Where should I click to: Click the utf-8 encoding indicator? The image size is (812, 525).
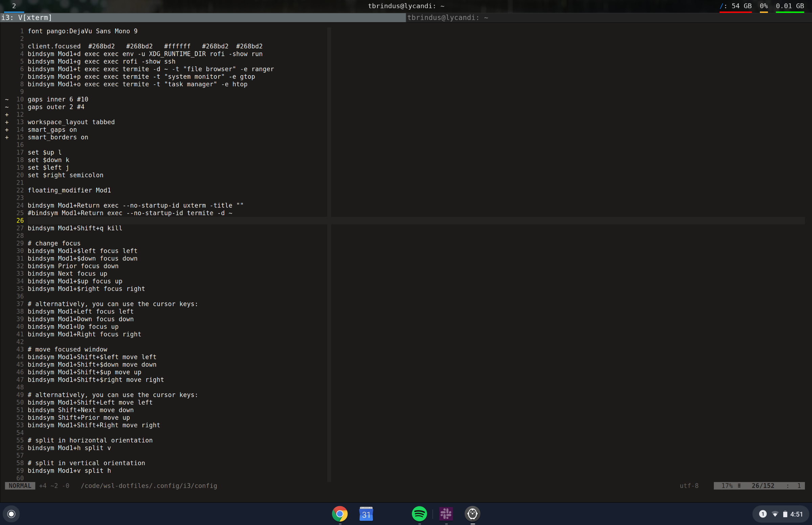click(689, 485)
